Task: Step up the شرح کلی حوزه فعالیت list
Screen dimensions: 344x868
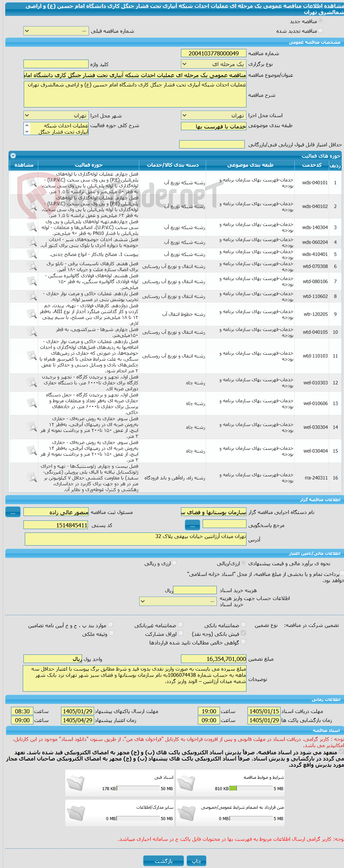Action: 27,125
